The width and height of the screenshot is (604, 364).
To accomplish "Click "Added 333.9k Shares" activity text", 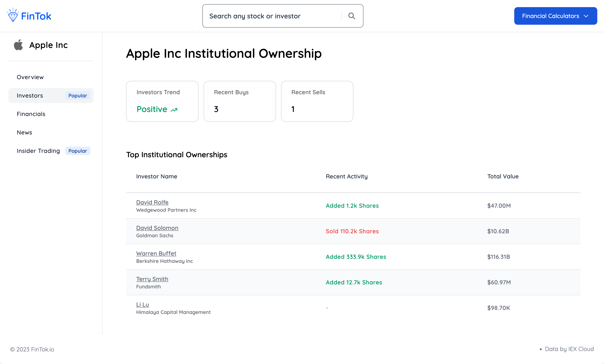I will coord(356,257).
